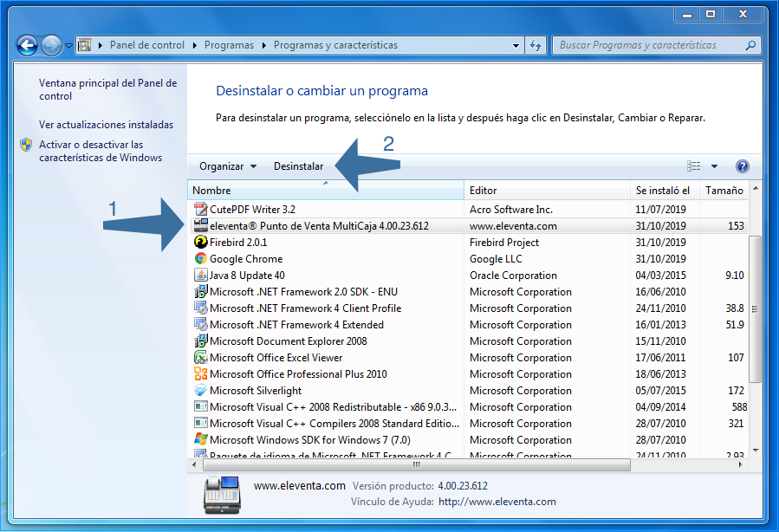Image resolution: width=779 pixels, height=532 pixels.
Task: Click .NET Framework 4 Extended icon
Action: (201, 324)
